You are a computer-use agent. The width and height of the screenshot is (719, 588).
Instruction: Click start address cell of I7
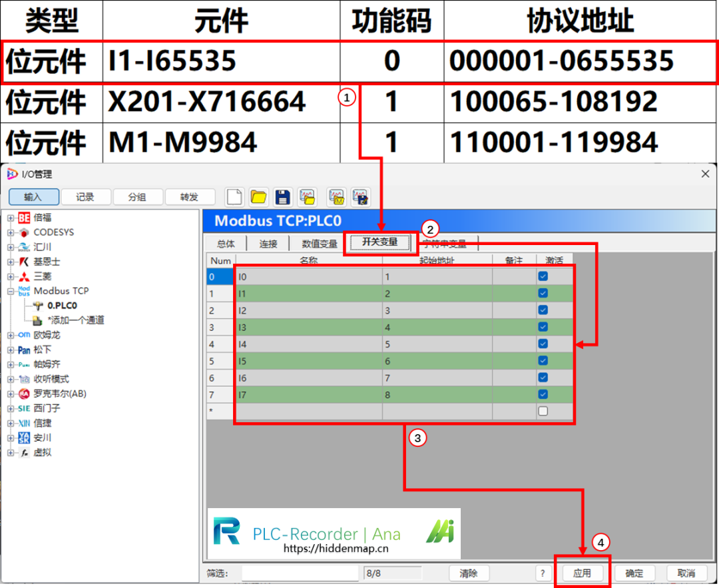[437, 394]
